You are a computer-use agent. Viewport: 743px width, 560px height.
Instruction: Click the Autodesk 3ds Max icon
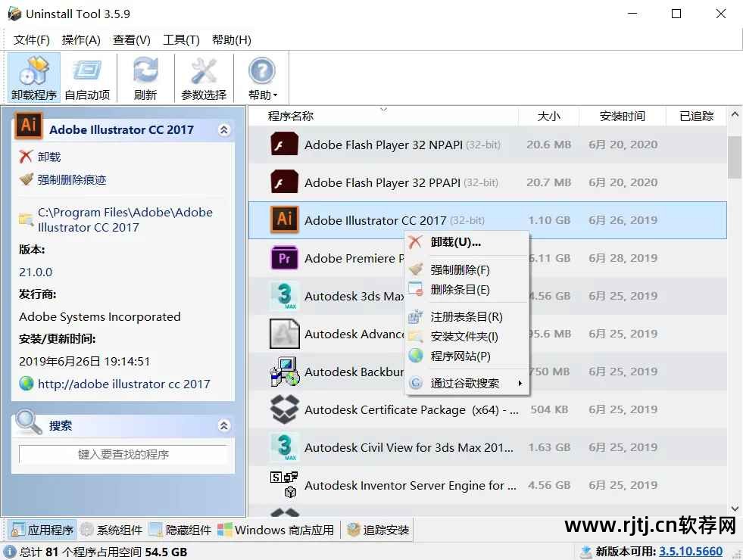coord(284,296)
